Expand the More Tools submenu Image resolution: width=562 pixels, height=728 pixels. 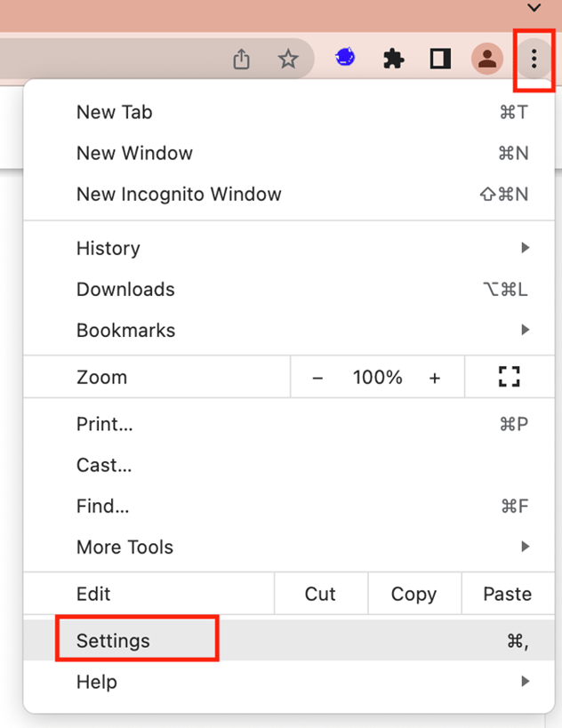pyautogui.click(x=124, y=547)
